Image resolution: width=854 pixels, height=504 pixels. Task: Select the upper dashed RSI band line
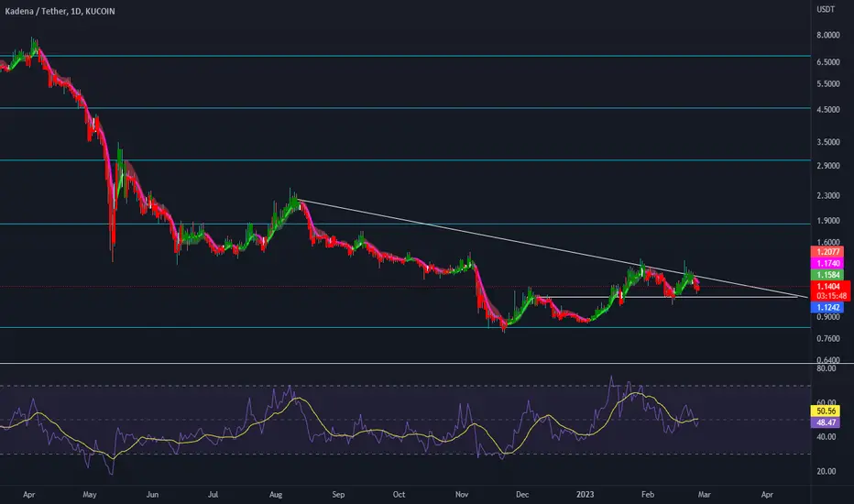(x=405, y=386)
